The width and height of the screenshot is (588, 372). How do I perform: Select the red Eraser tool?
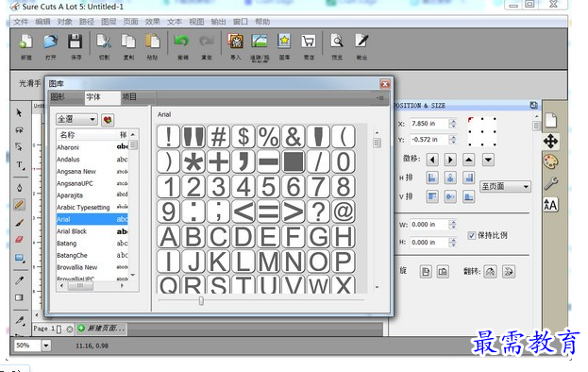(20, 240)
